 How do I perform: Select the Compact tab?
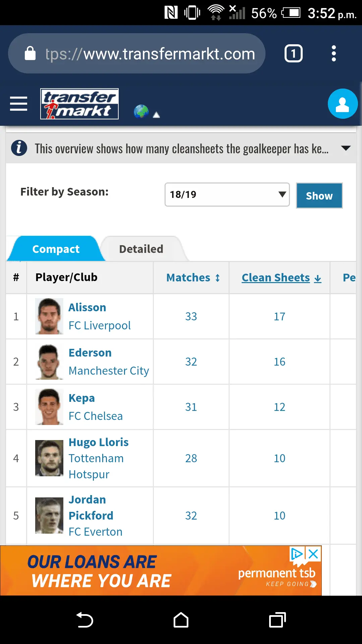pyautogui.click(x=56, y=249)
